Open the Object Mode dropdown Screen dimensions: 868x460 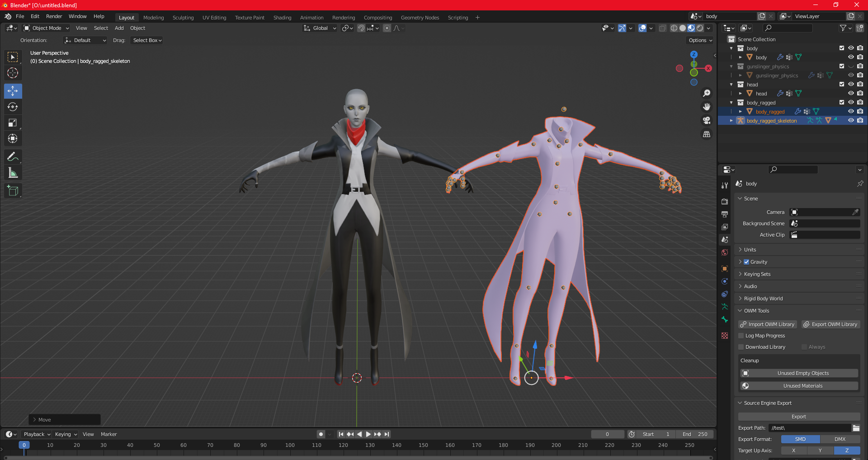(46, 28)
